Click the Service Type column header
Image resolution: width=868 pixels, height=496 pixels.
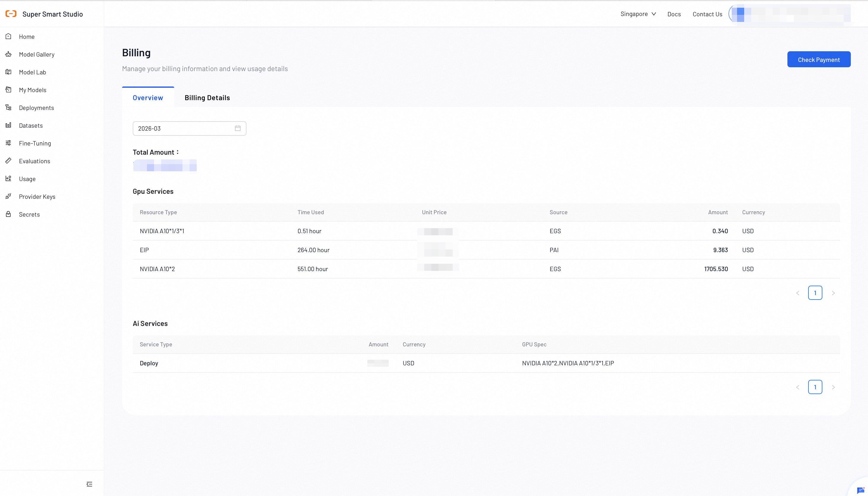(156, 344)
